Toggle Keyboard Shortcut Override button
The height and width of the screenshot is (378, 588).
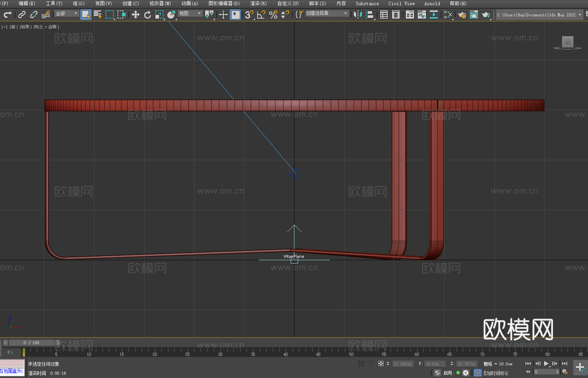235,14
